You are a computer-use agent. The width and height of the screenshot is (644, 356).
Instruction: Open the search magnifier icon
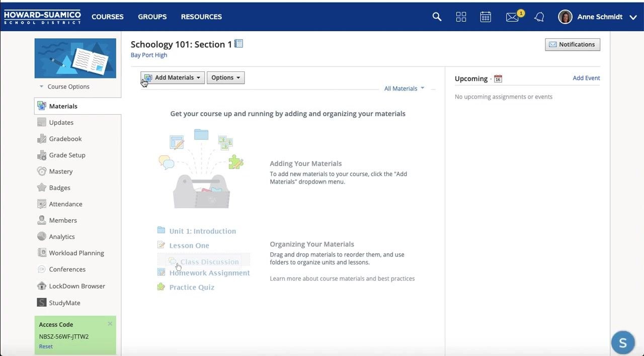[437, 17]
